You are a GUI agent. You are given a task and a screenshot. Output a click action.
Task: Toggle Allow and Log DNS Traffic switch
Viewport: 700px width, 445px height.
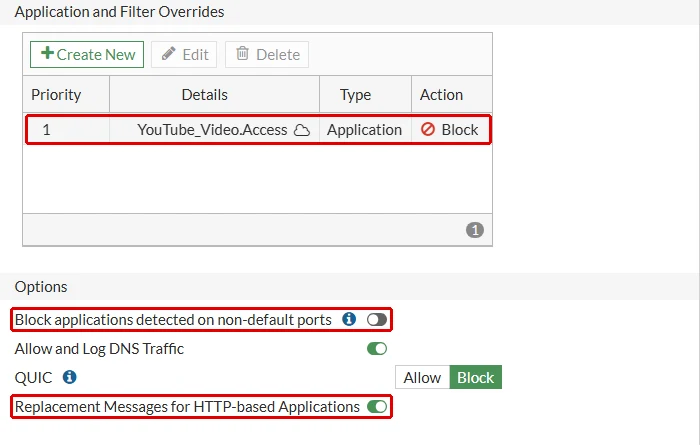pyautogui.click(x=377, y=349)
